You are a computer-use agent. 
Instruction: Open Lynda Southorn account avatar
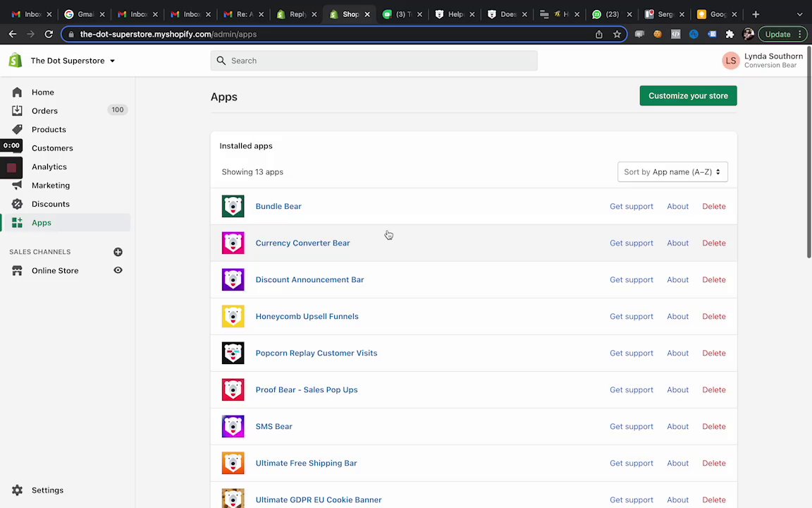(731, 61)
